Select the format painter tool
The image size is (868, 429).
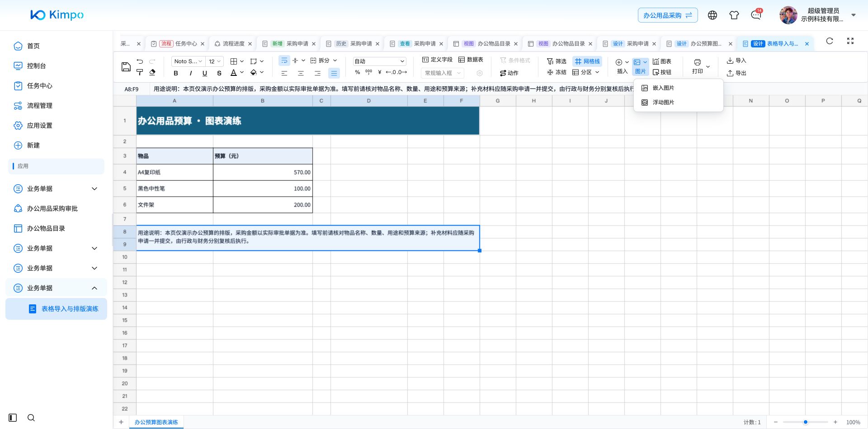click(140, 72)
